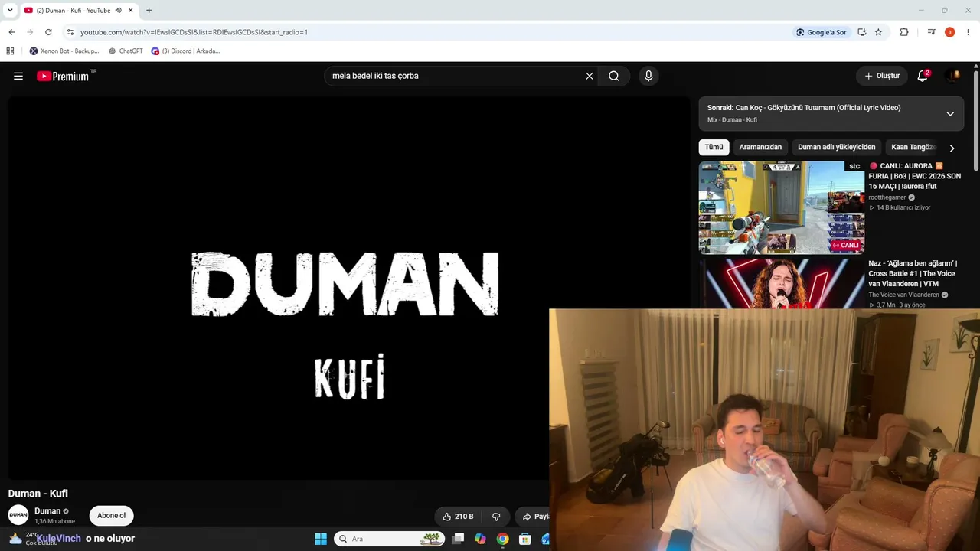Run search with the magnifier button
The width and height of the screenshot is (980, 551).
[614, 76]
